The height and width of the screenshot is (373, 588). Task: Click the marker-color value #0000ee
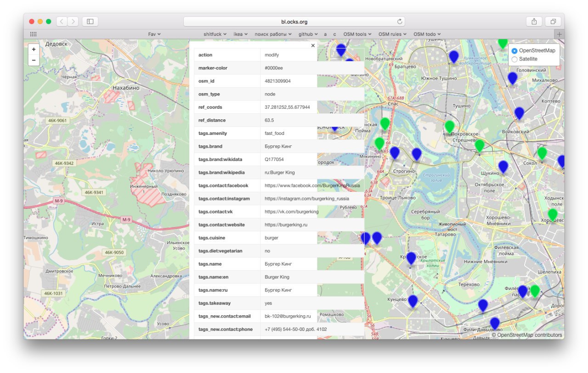(274, 68)
